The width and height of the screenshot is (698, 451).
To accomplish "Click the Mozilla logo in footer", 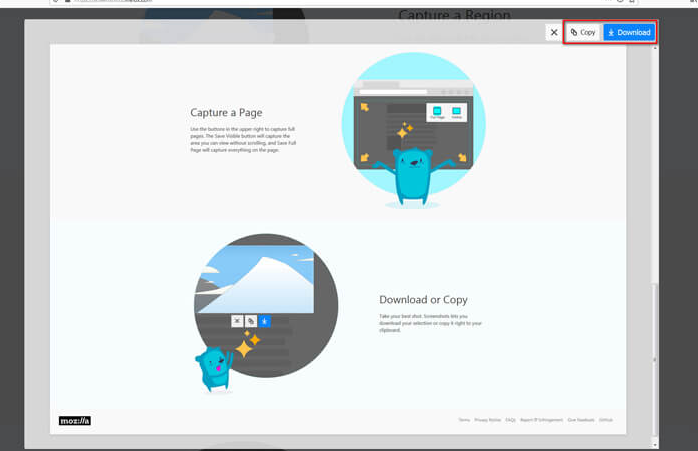I will 75,421.
